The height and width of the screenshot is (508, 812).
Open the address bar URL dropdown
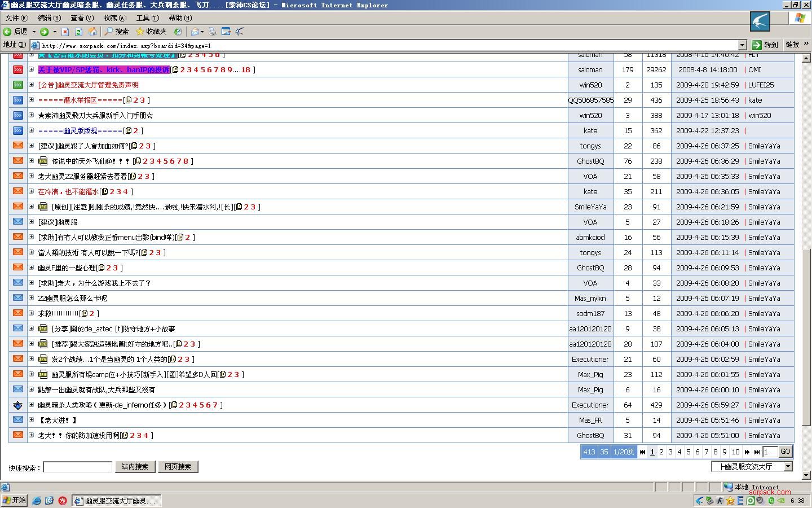742,45
